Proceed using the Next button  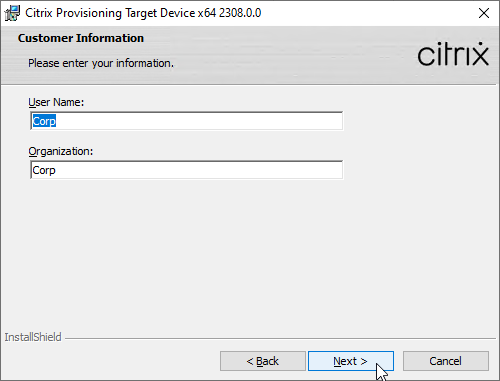[351, 361]
